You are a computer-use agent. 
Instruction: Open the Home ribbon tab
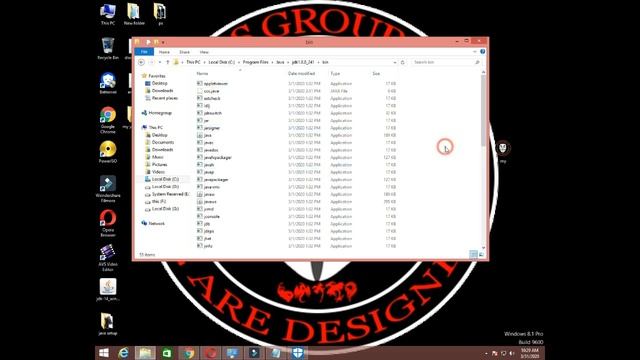[164, 52]
